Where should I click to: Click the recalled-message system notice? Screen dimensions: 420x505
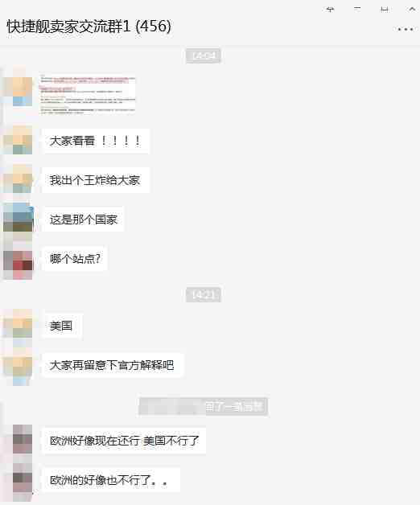pyautogui.click(x=204, y=407)
